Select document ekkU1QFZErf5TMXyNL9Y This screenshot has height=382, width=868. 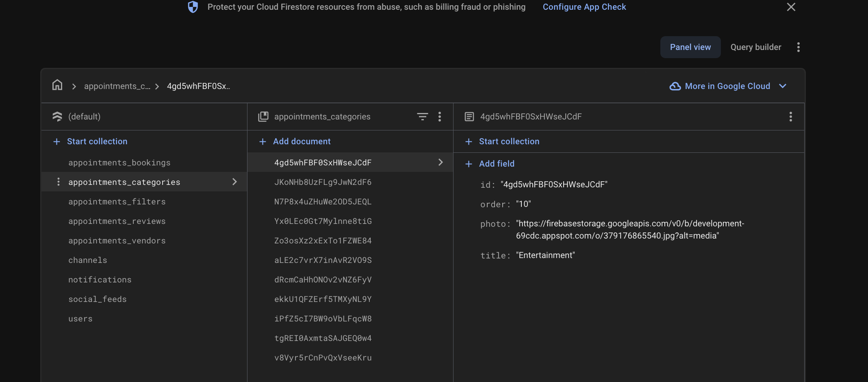pyautogui.click(x=323, y=299)
